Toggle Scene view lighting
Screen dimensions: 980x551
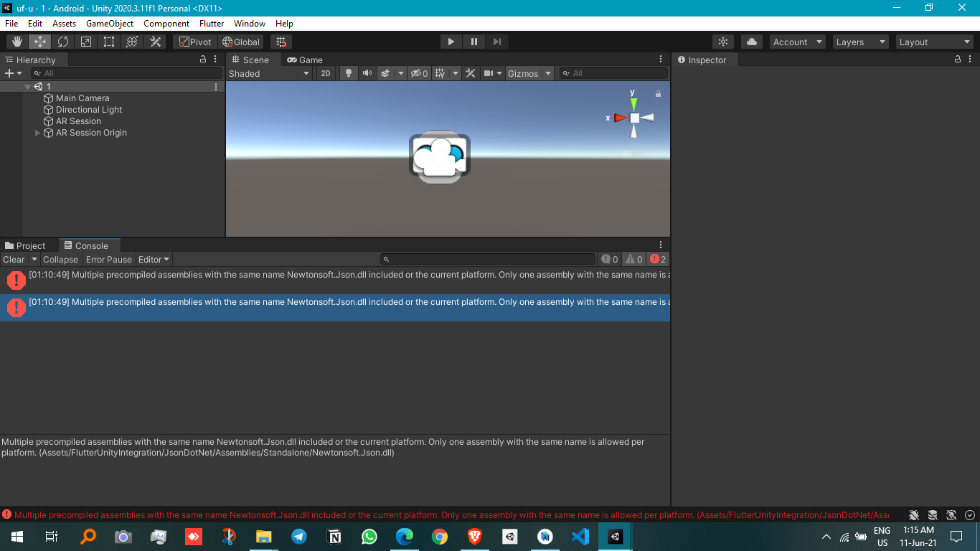point(348,72)
